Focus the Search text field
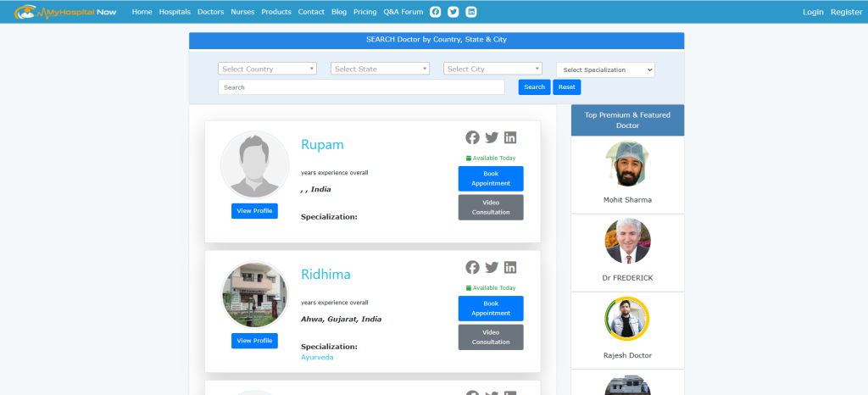This screenshot has width=868, height=395. coord(361,87)
